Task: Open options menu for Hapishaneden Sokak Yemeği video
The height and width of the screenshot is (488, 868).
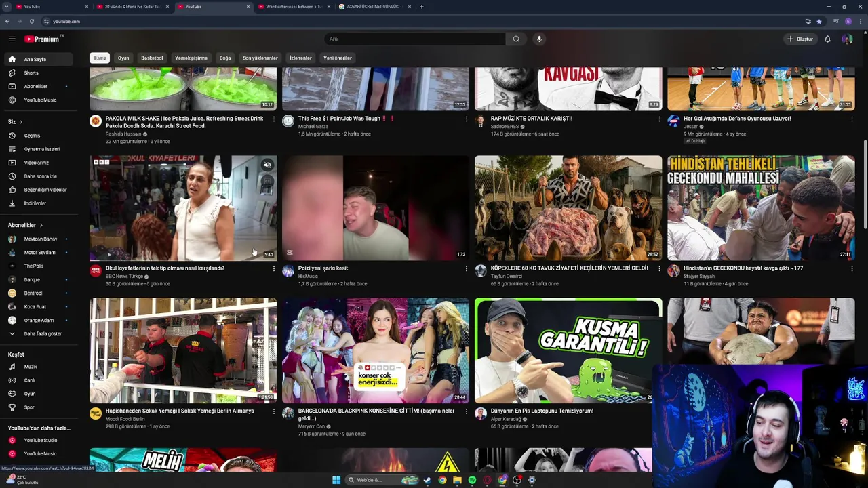Action: (273, 411)
